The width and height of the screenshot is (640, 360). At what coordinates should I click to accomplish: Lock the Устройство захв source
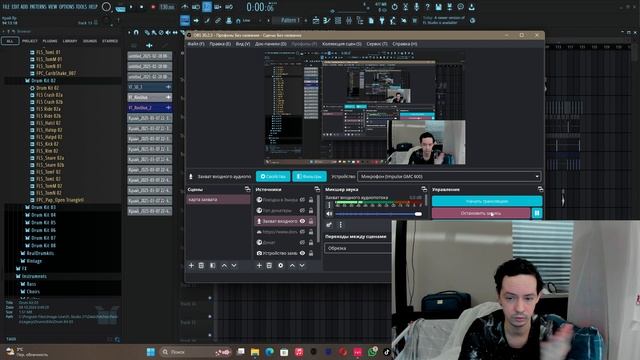[x=311, y=253]
